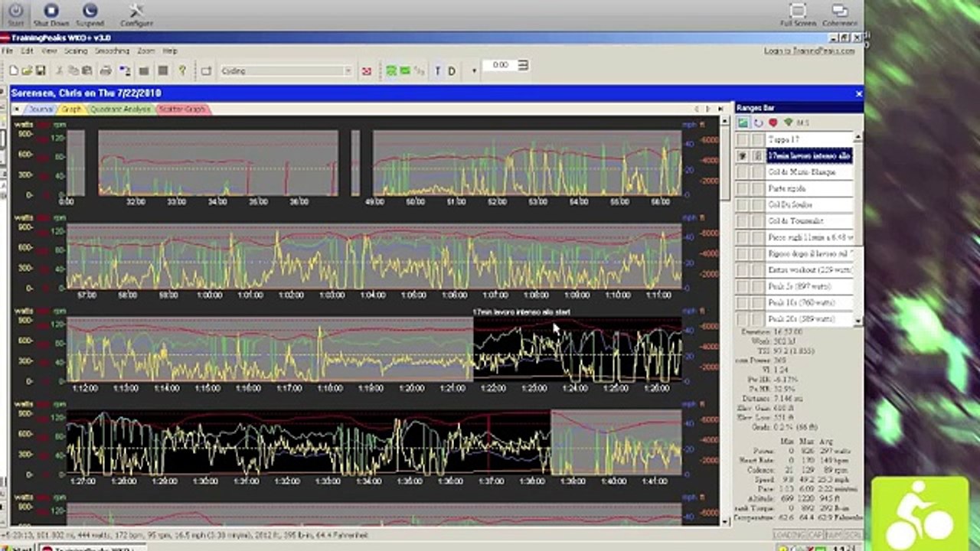Click the New file toolbar icon
This screenshot has height=551, width=980.
14,71
